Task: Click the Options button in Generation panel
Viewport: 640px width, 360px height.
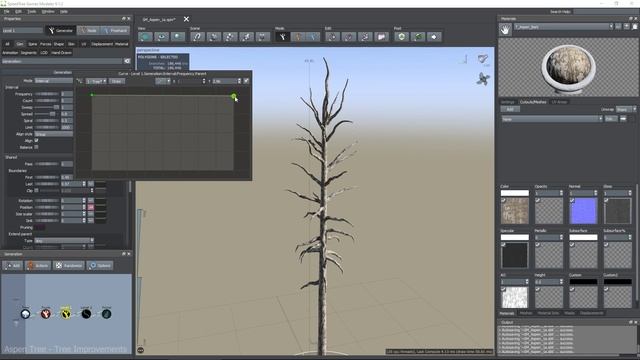Action: pos(100,265)
